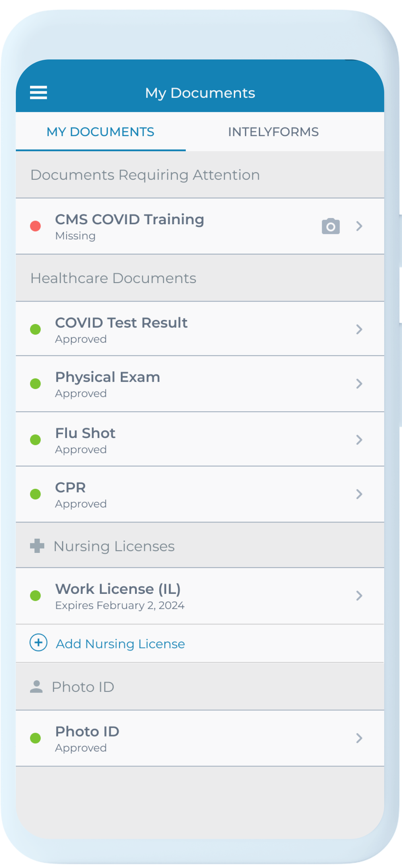Screen dimensions: 402x868
Task: Click the medical cross icon by Nursing Licenses
Action: [x=37, y=546]
